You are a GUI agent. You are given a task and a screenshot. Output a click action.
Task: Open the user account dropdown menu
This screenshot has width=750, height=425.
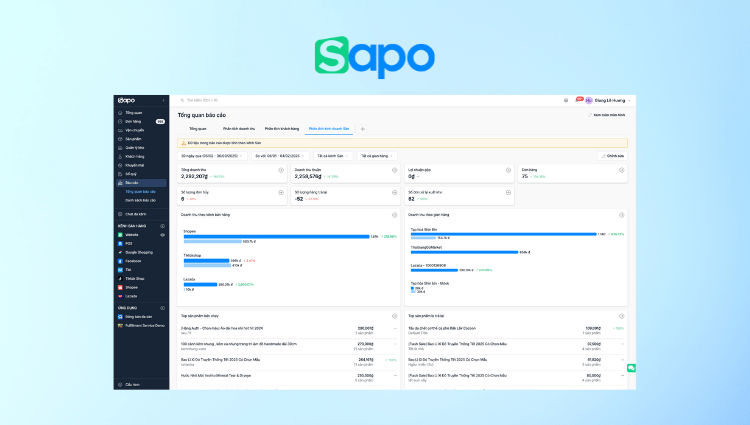coord(608,100)
